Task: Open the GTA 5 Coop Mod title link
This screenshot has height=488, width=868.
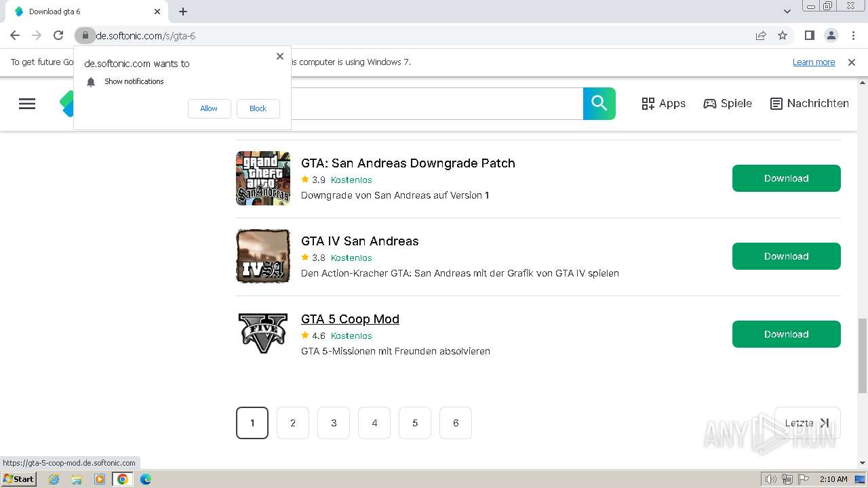Action: pyautogui.click(x=350, y=319)
